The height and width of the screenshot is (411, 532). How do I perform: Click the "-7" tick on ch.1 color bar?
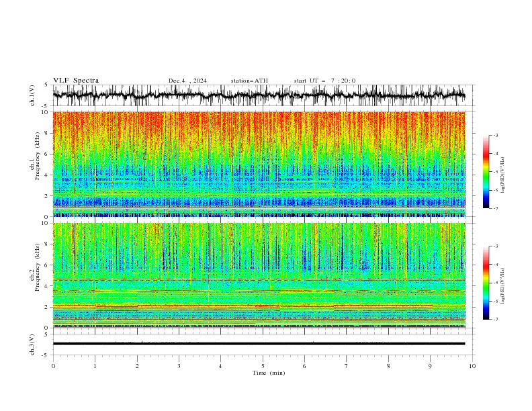click(496, 208)
